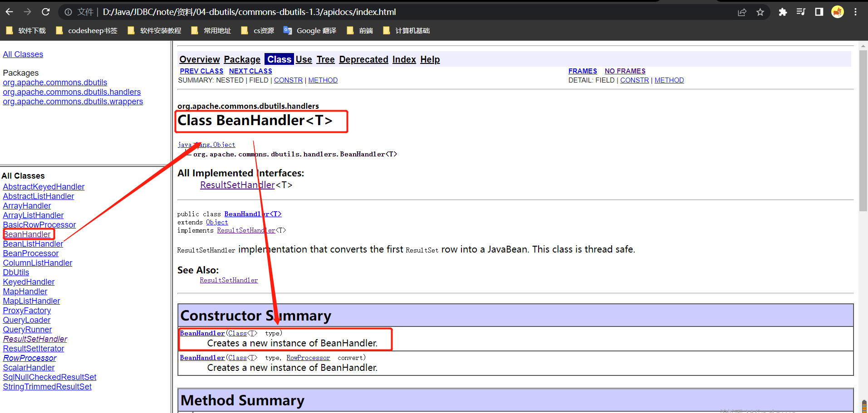Viewport: 868px width, 413px height.
Task: Open the Deprecated navigation tab
Action: (x=363, y=59)
